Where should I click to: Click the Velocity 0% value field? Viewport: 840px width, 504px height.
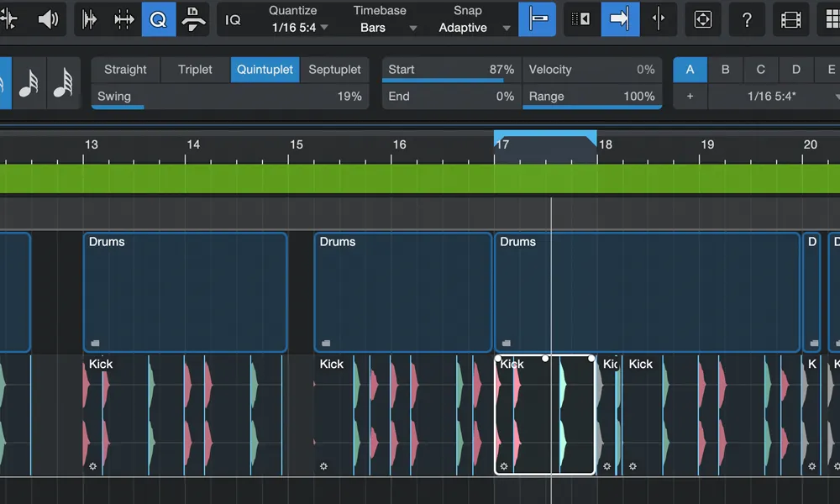click(x=592, y=70)
